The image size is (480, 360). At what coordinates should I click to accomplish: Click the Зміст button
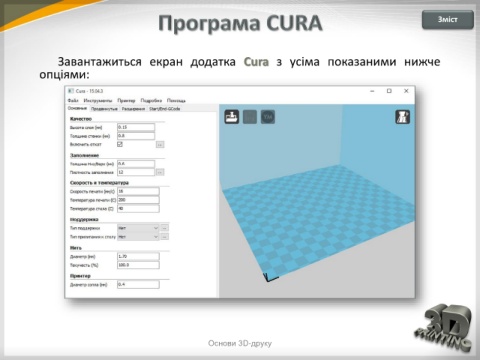[x=448, y=20]
